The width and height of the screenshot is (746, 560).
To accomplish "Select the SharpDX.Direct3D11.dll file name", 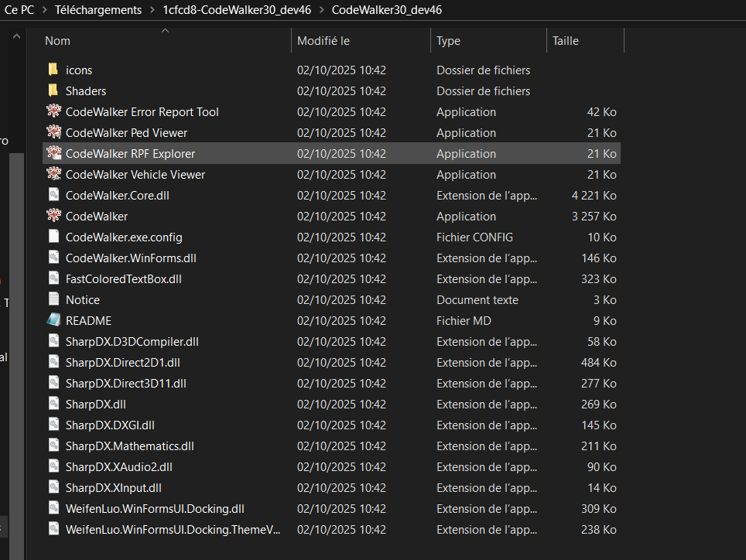I will click(126, 383).
